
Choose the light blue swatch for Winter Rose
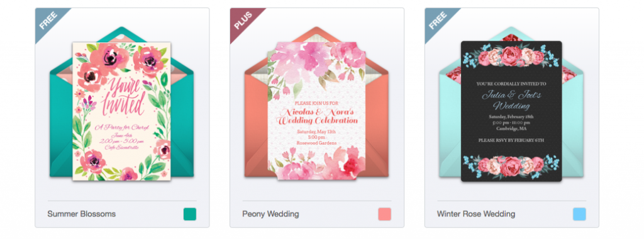click(579, 214)
